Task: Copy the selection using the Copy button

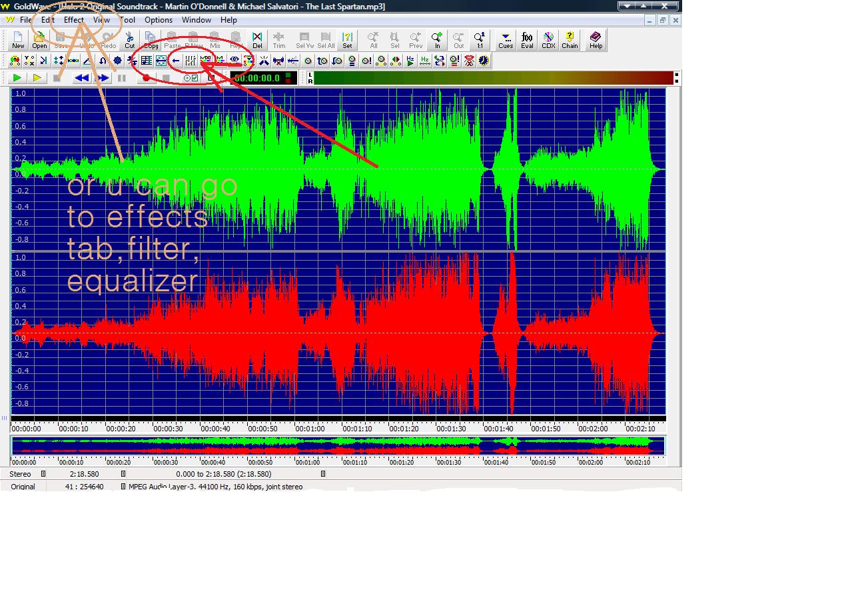Action: pos(151,41)
